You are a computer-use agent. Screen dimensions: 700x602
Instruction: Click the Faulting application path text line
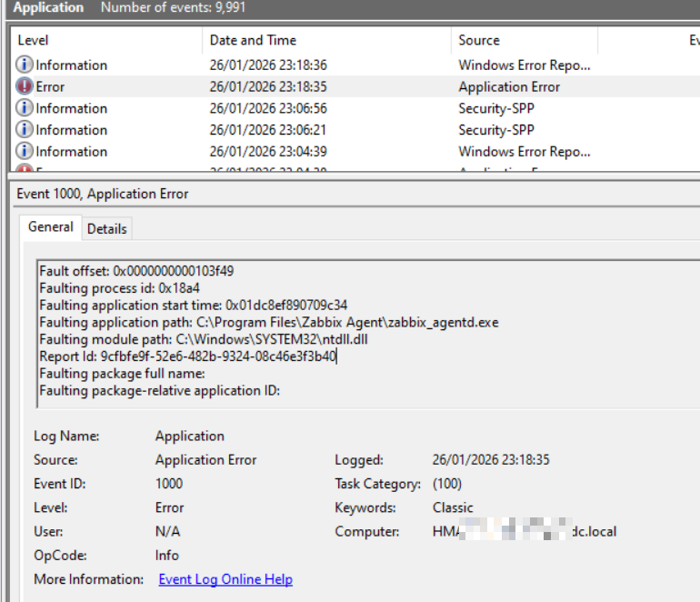coord(268,323)
